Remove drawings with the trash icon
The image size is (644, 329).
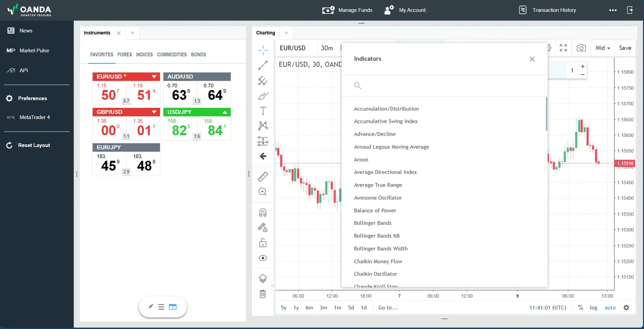tap(263, 294)
